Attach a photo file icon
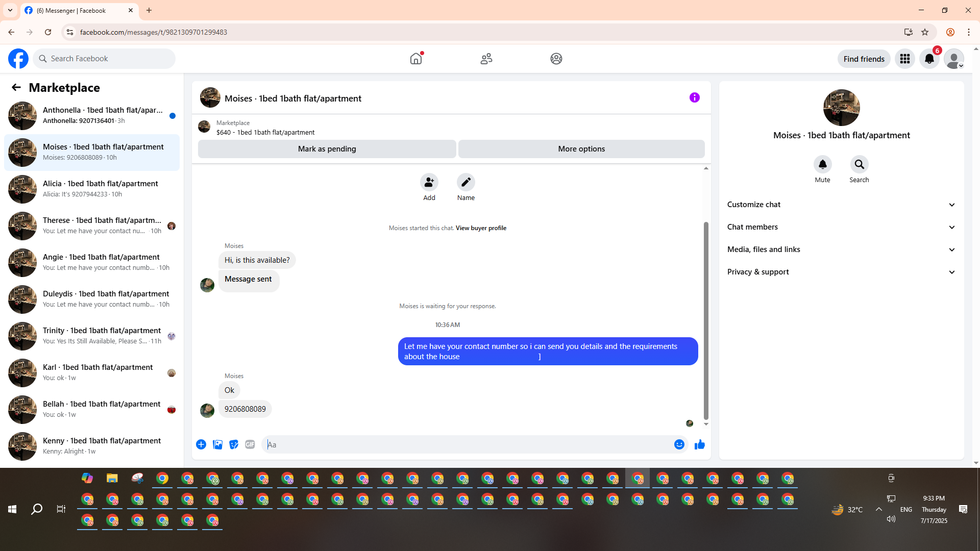Image resolution: width=980 pixels, height=551 pixels. click(217, 444)
